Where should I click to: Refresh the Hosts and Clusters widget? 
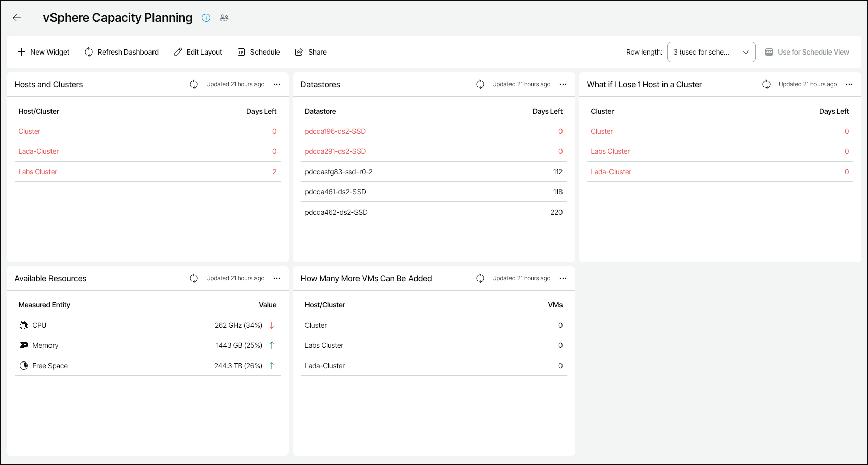pos(194,84)
